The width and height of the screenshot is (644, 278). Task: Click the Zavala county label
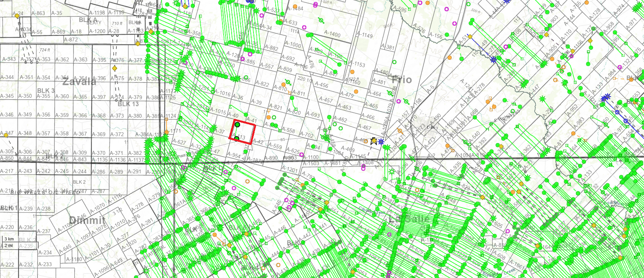(79, 81)
